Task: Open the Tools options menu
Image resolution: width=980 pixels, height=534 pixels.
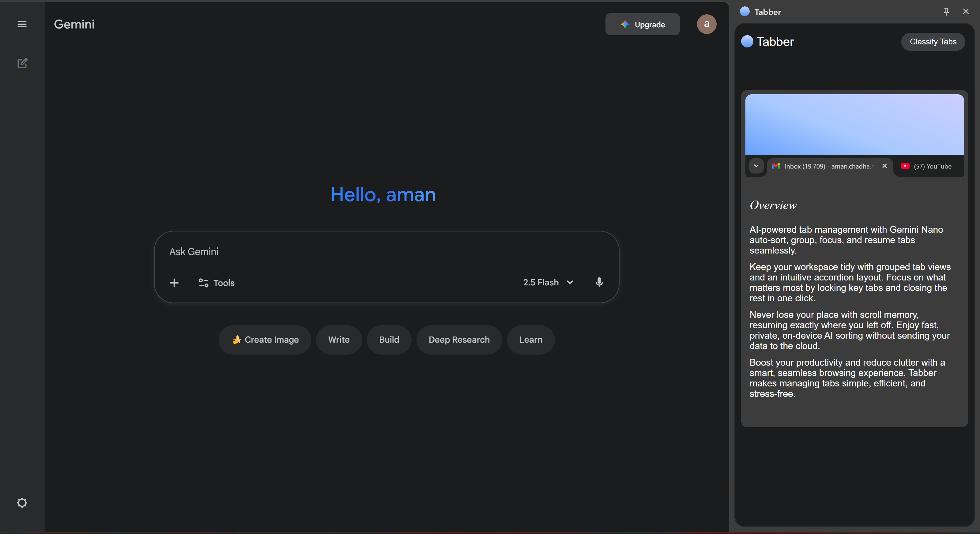Action: pyautogui.click(x=217, y=283)
